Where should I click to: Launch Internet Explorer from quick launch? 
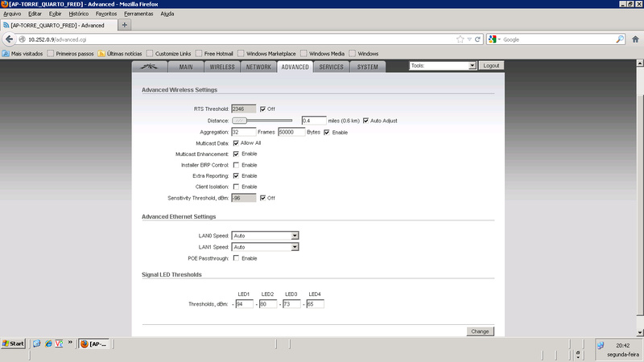[x=48, y=343]
